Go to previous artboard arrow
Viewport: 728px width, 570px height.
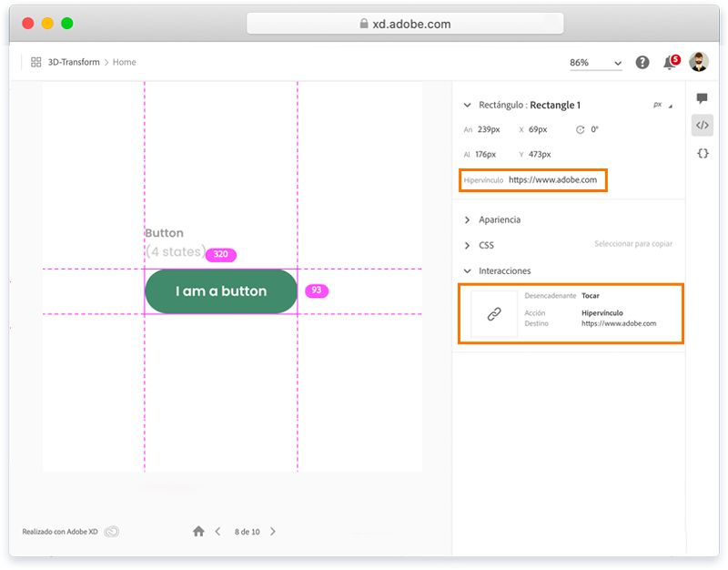pos(217,531)
